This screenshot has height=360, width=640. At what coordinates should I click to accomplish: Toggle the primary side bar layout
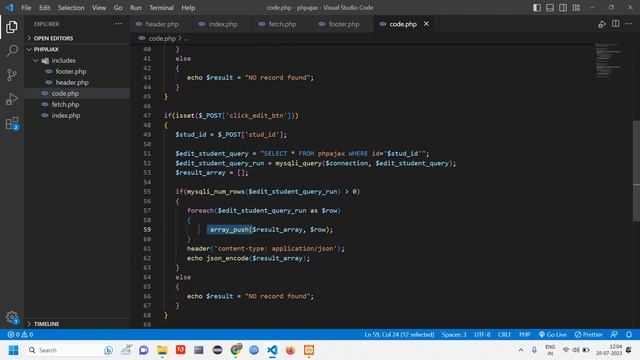(x=537, y=8)
